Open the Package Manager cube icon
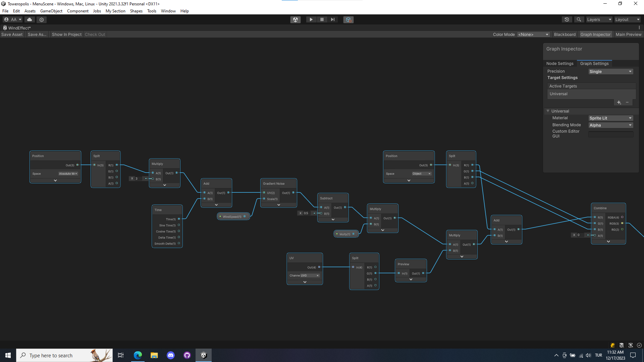This screenshot has width=644, height=362. pyautogui.click(x=348, y=19)
